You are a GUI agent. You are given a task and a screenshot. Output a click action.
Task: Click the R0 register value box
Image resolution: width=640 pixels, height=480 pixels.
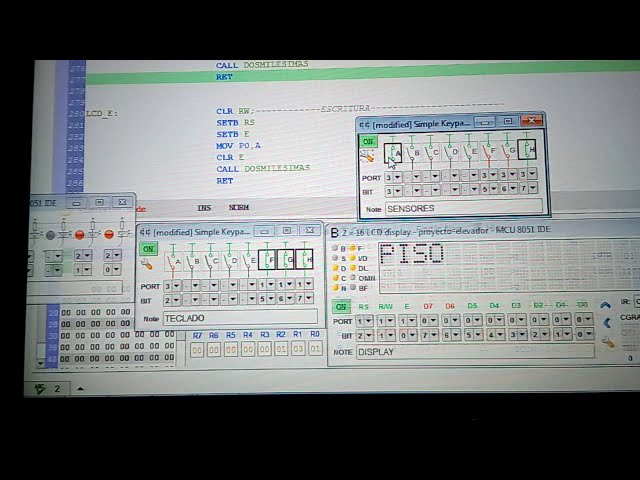315,350
